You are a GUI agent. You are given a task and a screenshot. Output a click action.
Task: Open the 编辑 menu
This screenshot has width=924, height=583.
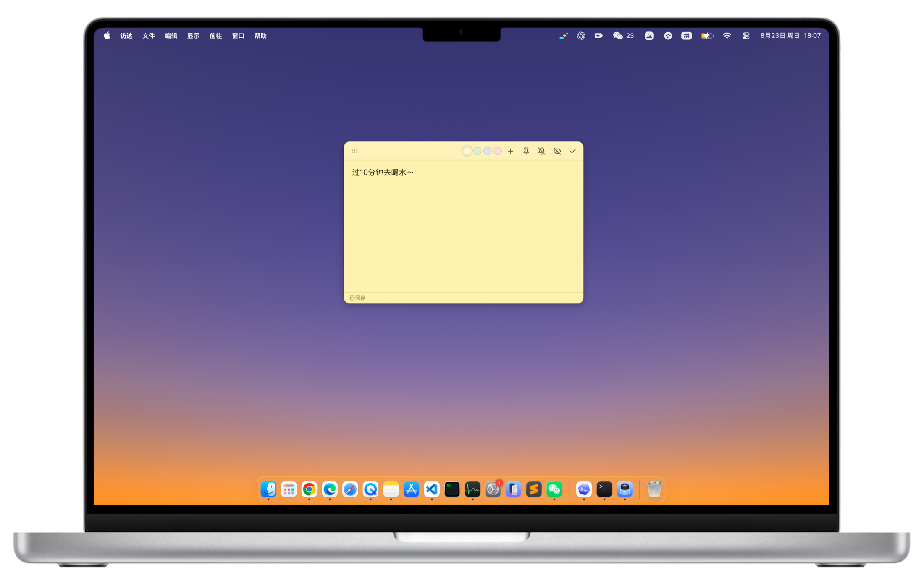[171, 36]
